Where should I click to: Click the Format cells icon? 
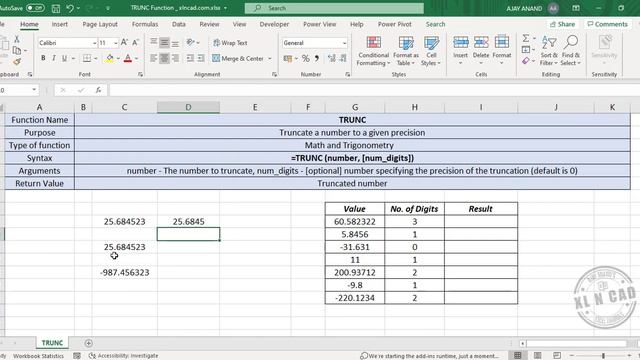point(502,42)
